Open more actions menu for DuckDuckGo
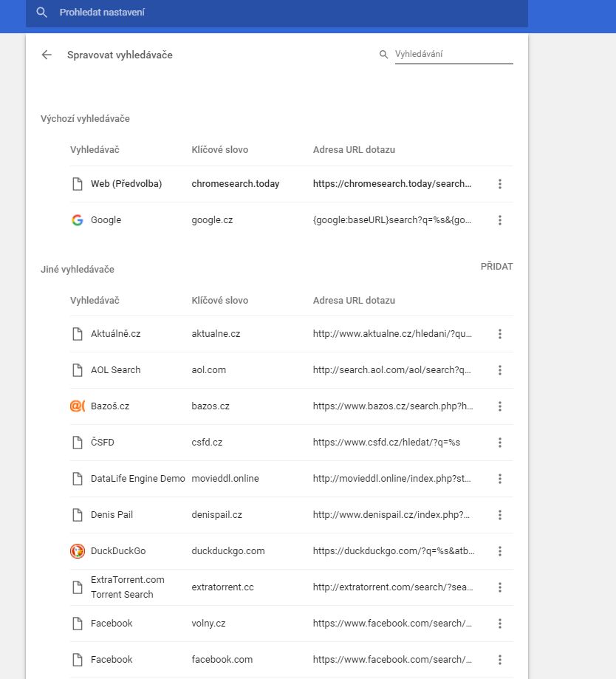Viewport: 616px width, 679px height. pyautogui.click(x=500, y=551)
